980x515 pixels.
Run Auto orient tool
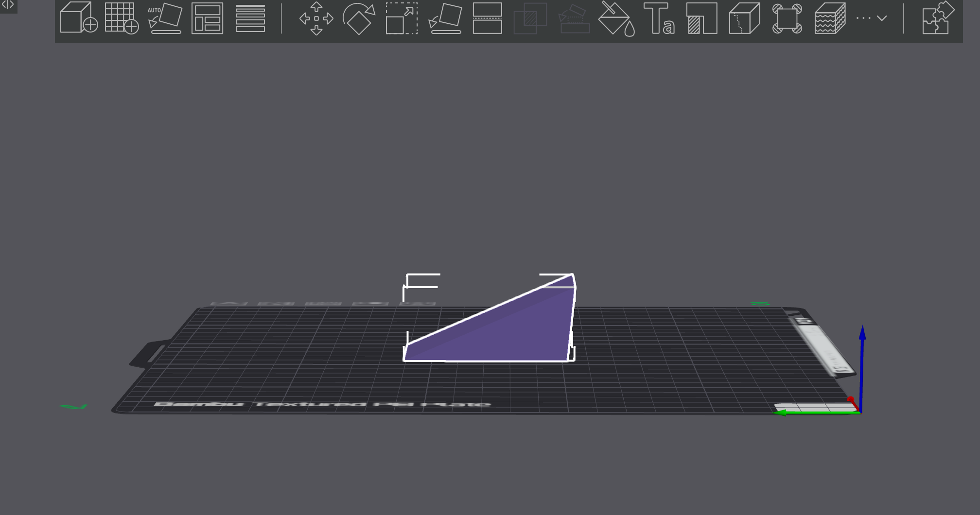(x=165, y=18)
